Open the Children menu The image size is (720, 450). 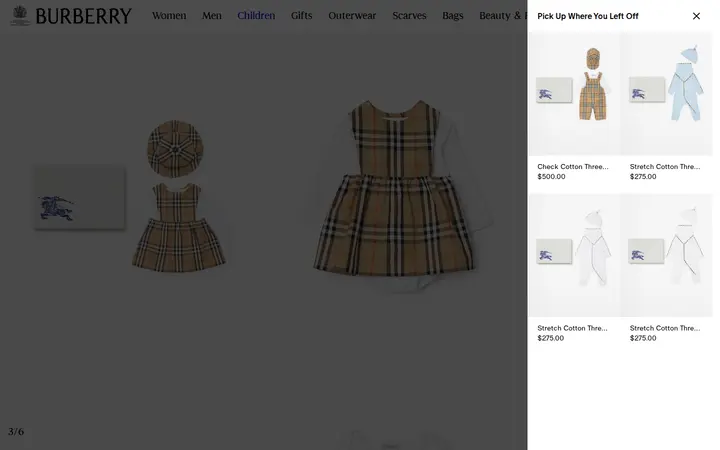click(x=256, y=16)
